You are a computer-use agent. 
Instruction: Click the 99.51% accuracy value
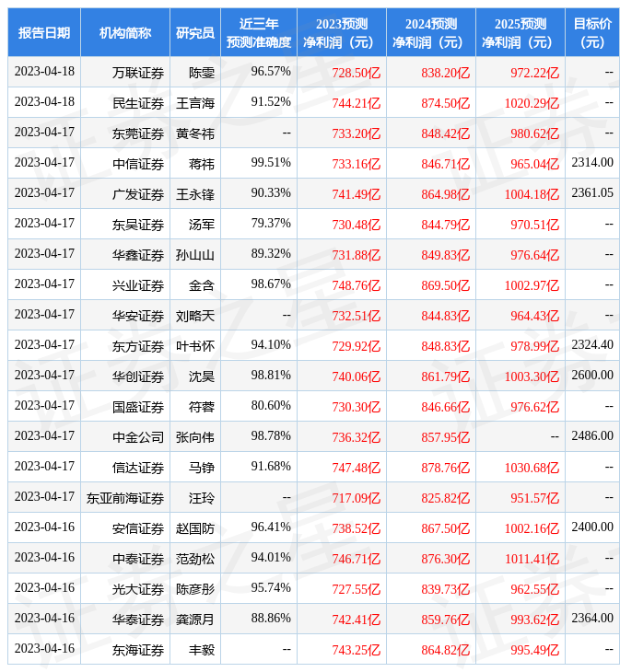click(x=271, y=162)
